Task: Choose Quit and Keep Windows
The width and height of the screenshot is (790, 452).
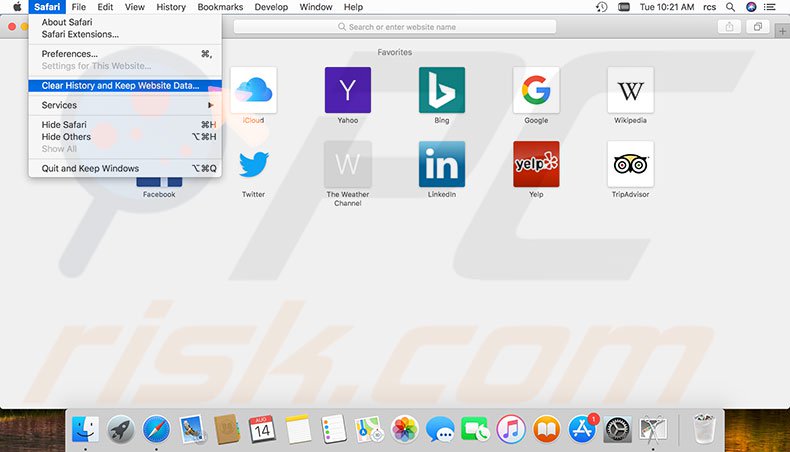Action: 125,168
